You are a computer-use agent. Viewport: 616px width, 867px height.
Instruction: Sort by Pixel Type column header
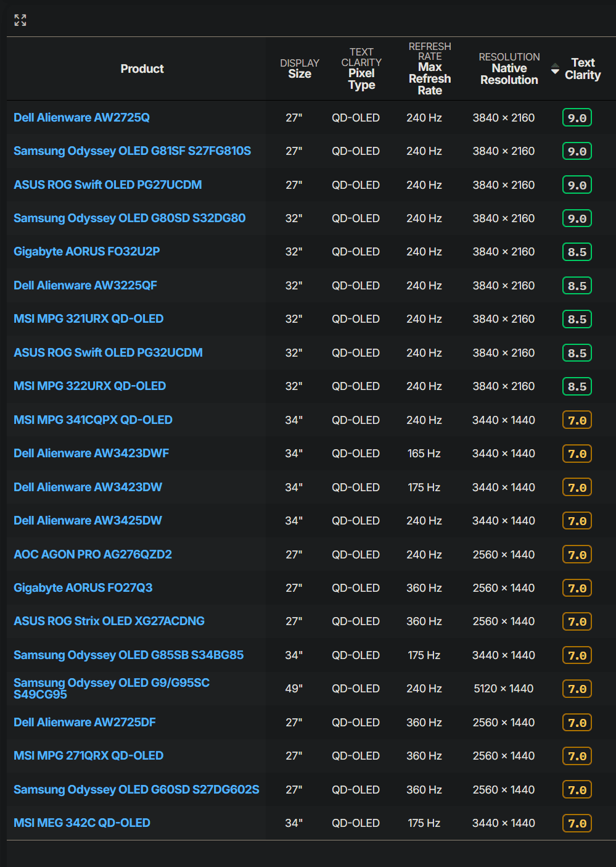(x=361, y=68)
